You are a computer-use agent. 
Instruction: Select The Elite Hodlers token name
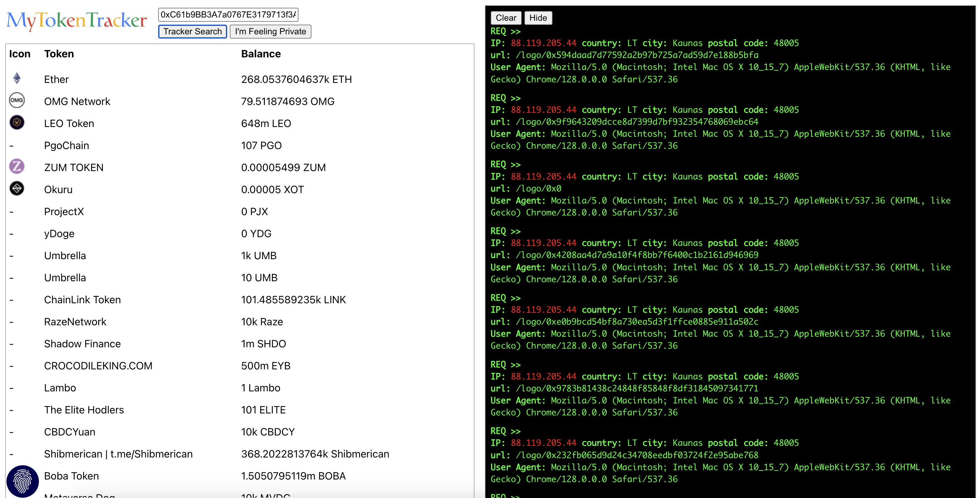(x=84, y=411)
